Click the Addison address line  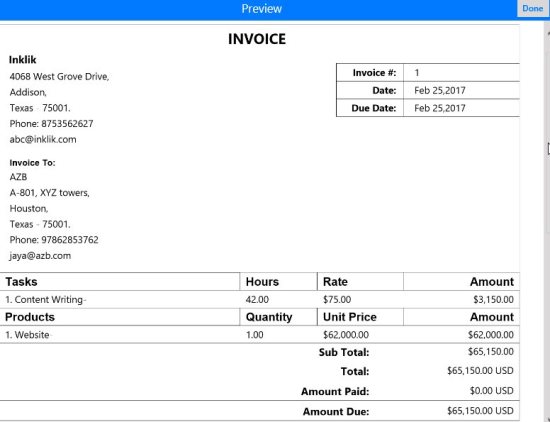click(28, 92)
